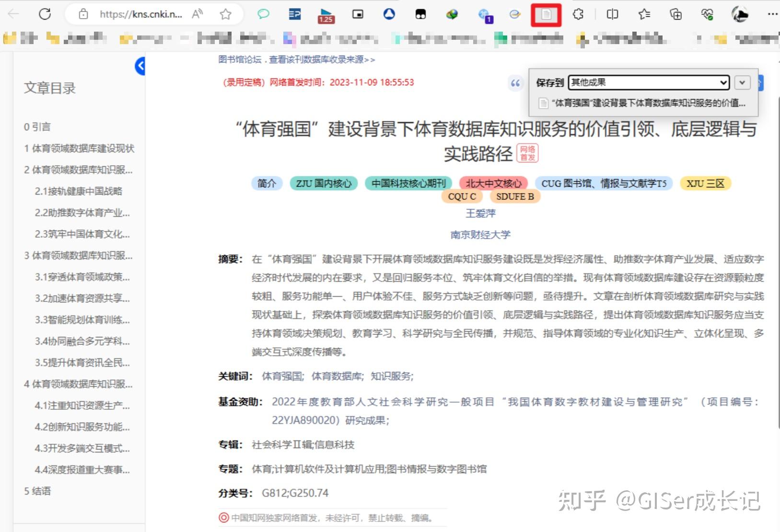
Task: Open the browser Extensions puzzle icon
Action: (x=578, y=14)
